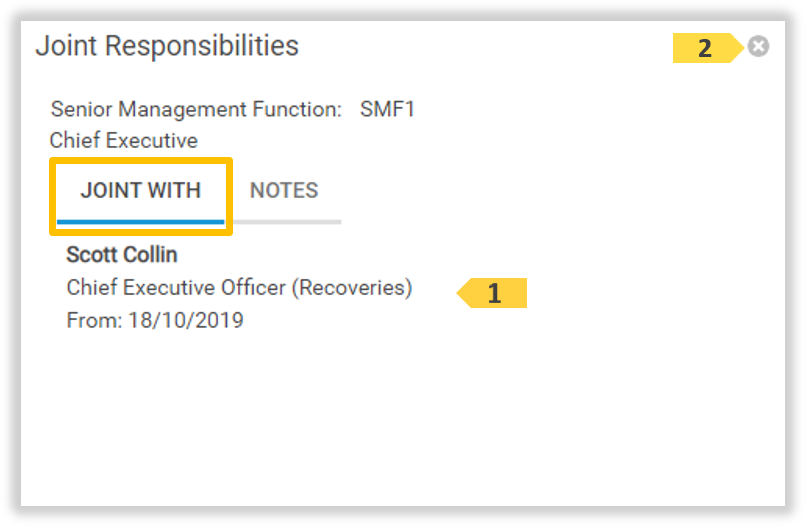Click the yellow callout marker numbered 2
This screenshot has height=527, width=806.
(x=705, y=48)
